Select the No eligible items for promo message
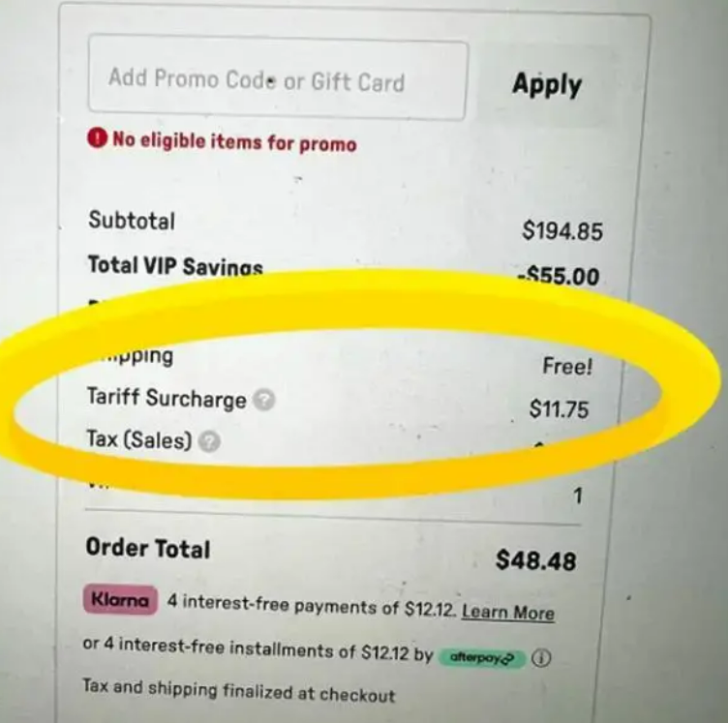 (x=234, y=142)
